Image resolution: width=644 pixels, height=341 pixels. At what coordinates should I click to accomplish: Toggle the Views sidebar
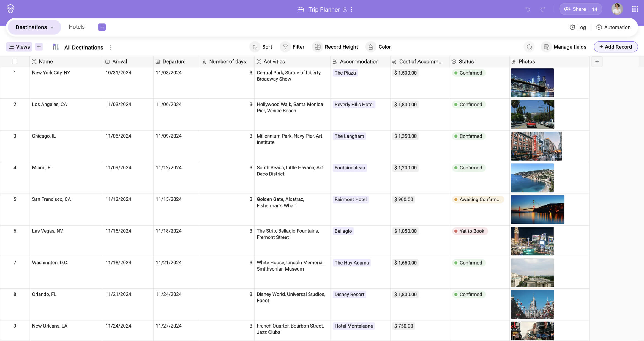tap(19, 47)
